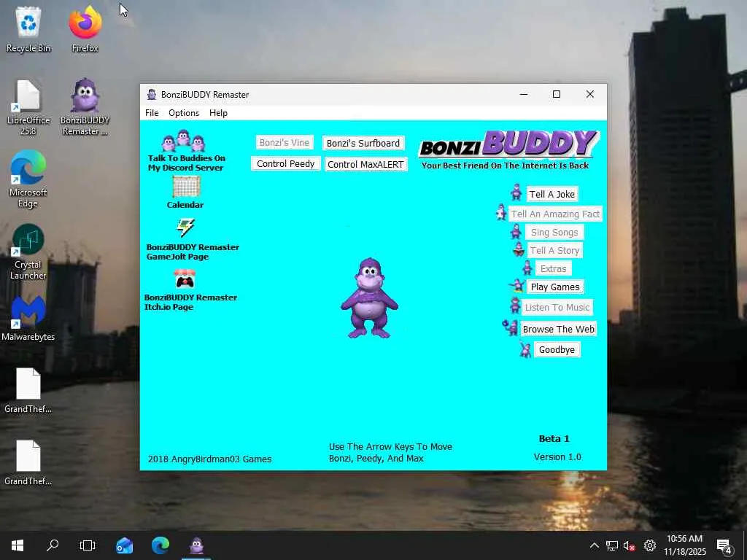Click the Bonzi icon beside Play Games

pos(517,286)
